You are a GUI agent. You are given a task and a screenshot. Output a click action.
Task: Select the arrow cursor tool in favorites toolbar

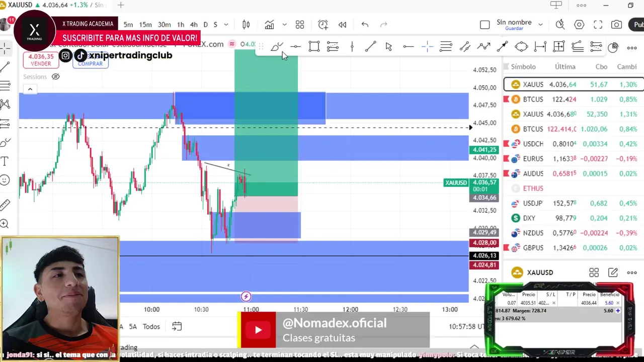pyautogui.click(x=388, y=47)
